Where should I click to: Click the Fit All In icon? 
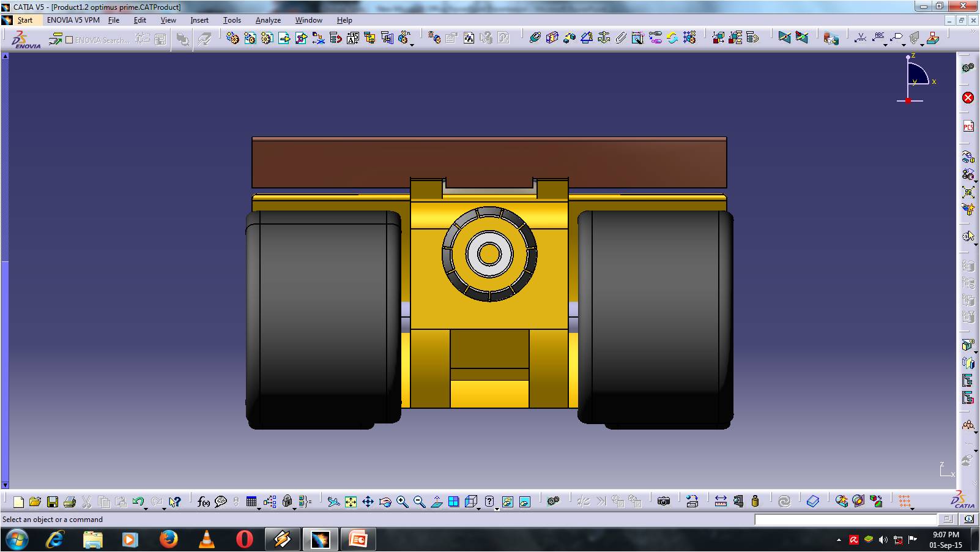point(351,502)
